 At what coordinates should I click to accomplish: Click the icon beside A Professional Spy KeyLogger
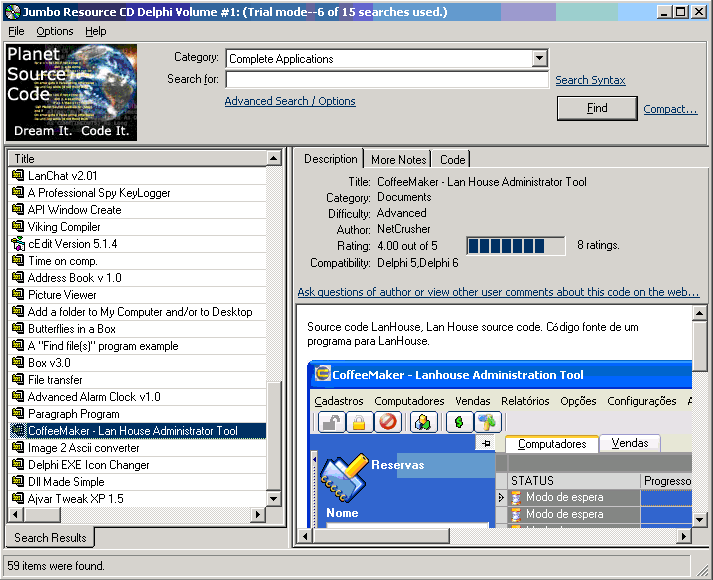pyautogui.click(x=18, y=192)
